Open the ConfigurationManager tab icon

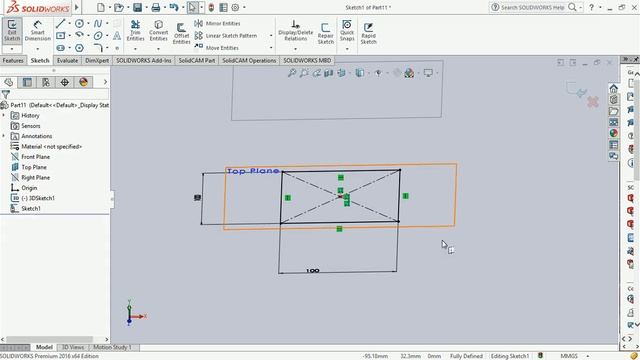coord(46,82)
